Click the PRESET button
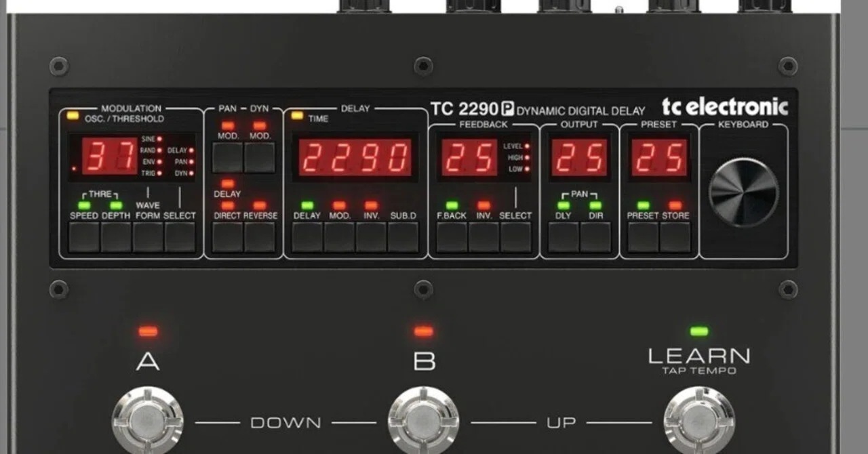Viewport: 868px width, 454px height. [x=643, y=236]
